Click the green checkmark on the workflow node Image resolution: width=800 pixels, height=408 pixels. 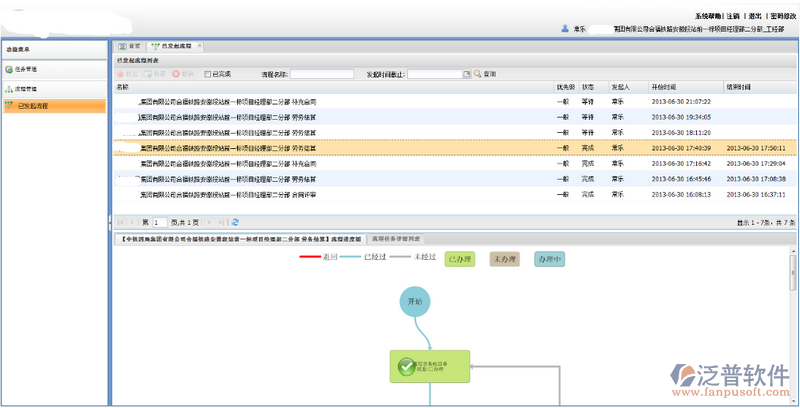point(405,367)
